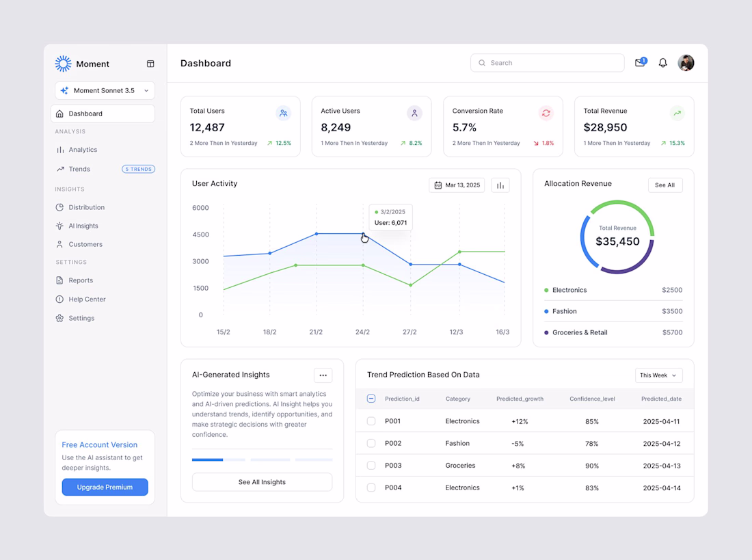Open the Mar 13, 2025 date picker
The height and width of the screenshot is (560, 752).
click(457, 185)
